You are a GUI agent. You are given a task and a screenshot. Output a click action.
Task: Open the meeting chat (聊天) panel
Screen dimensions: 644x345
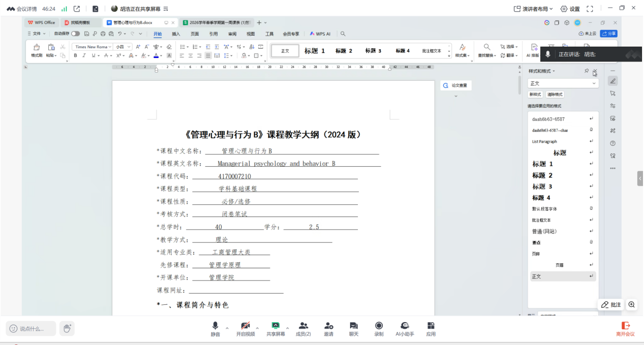[x=353, y=328]
